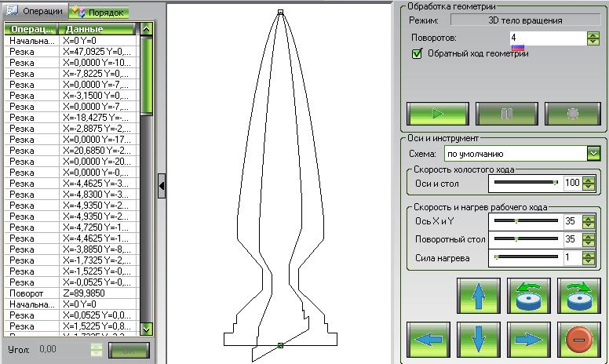Open the Схема dropdown
The width and height of the screenshot is (609, 364).
tap(593, 154)
